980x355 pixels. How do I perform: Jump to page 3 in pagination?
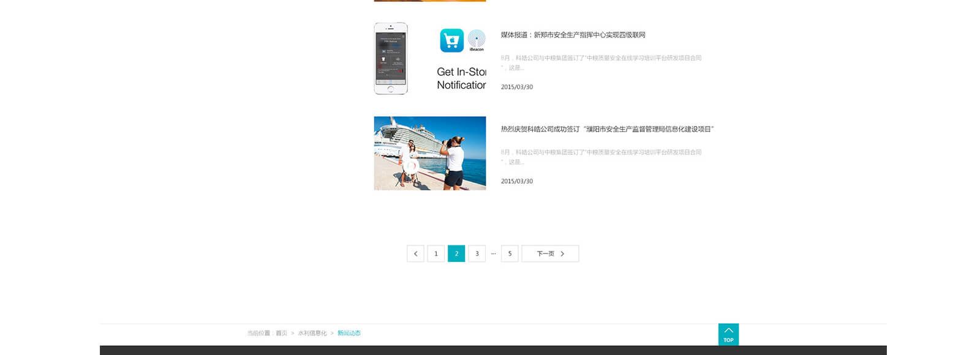click(477, 253)
